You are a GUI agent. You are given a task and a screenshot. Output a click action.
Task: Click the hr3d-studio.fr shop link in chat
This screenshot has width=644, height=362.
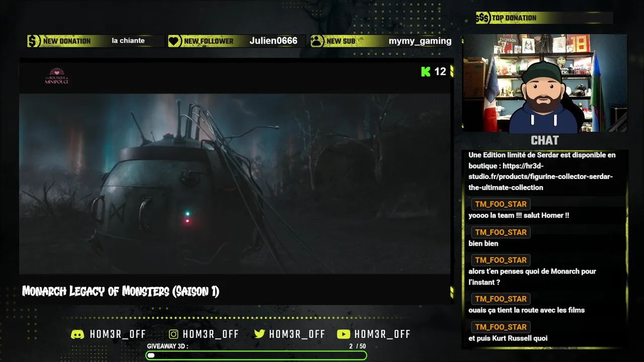tap(540, 176)
